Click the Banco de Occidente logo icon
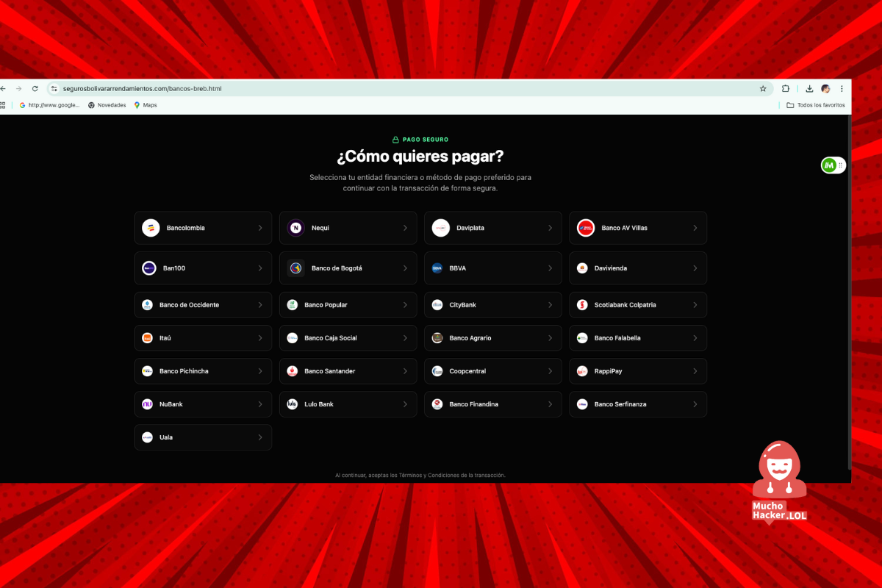Image resolution: width=882 pixels, height=588 pixels. tap(147, 305)
